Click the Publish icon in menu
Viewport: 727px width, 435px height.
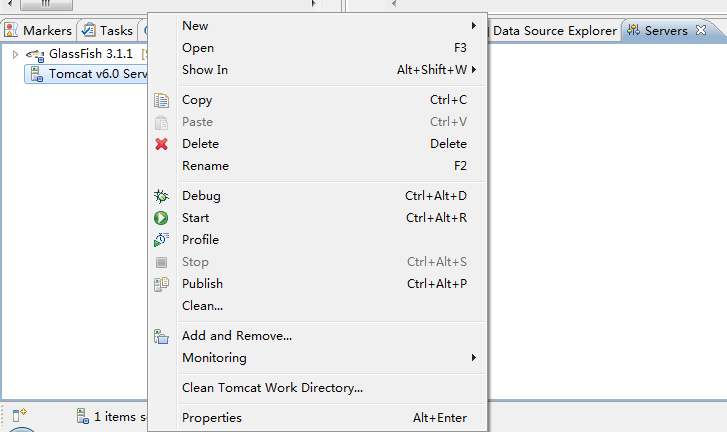(x=161, y=284)
